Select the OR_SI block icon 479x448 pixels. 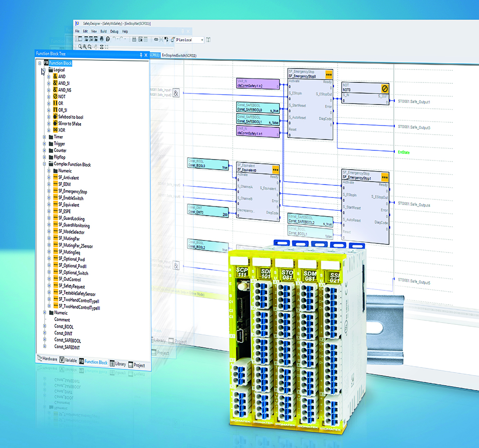[55, 110]
